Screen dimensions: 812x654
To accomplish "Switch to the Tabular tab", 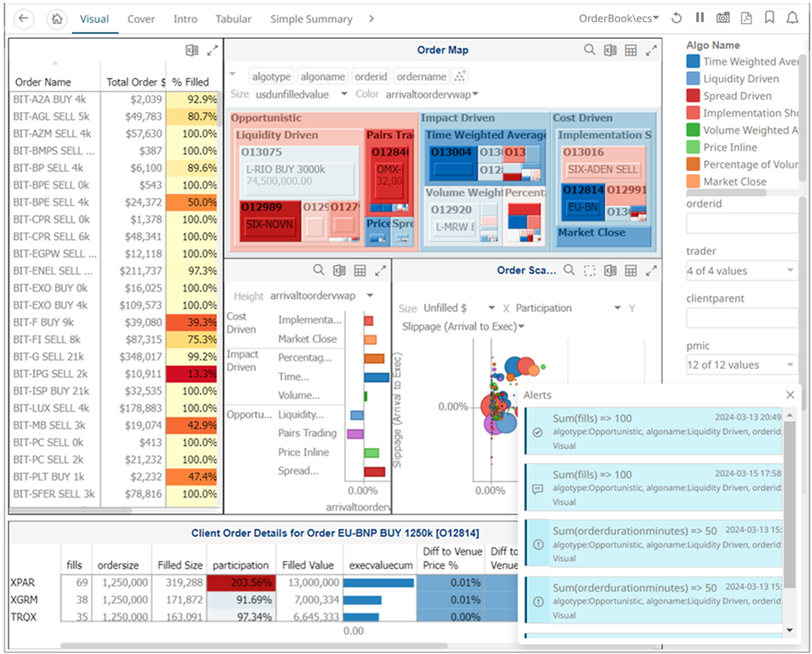I will pos(234,18).
